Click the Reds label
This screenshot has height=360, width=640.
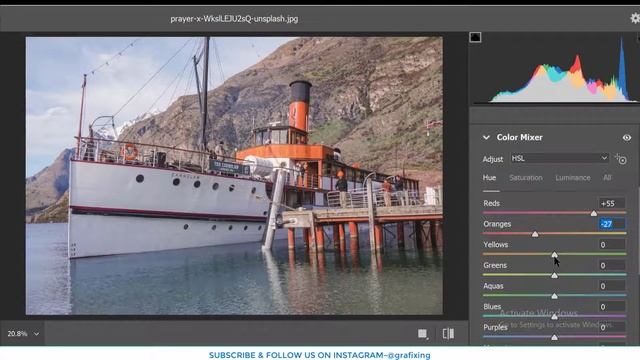(x=491, y=203)
